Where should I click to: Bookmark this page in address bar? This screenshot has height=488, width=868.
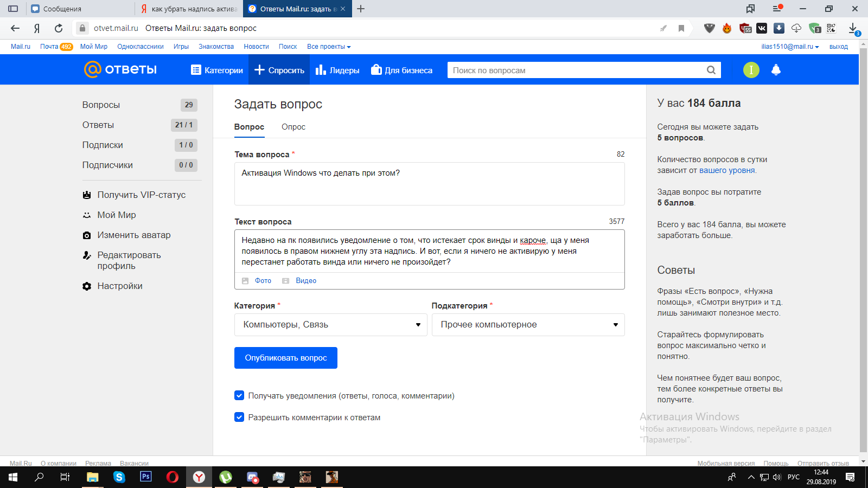point(681,28)
